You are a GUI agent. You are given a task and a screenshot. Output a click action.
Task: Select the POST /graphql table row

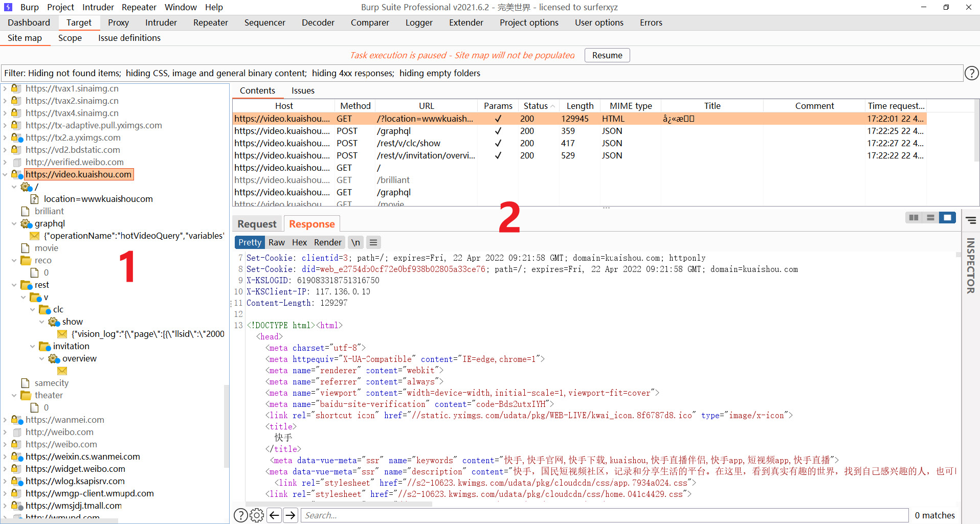(580, 131)
